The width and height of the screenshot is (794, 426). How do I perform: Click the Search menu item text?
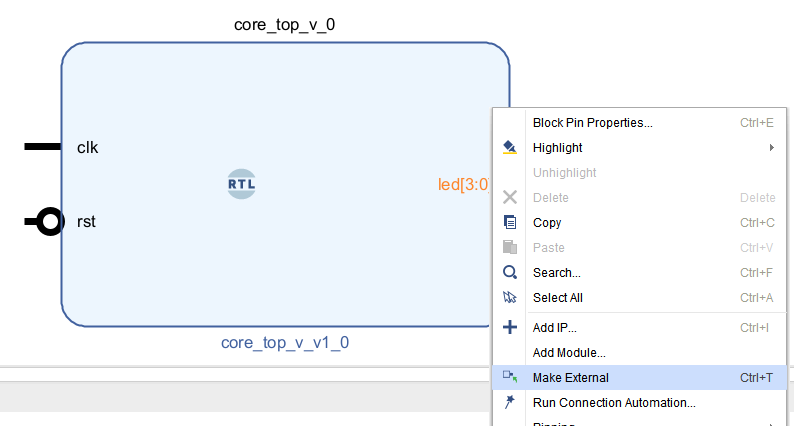tap(556, 273)
